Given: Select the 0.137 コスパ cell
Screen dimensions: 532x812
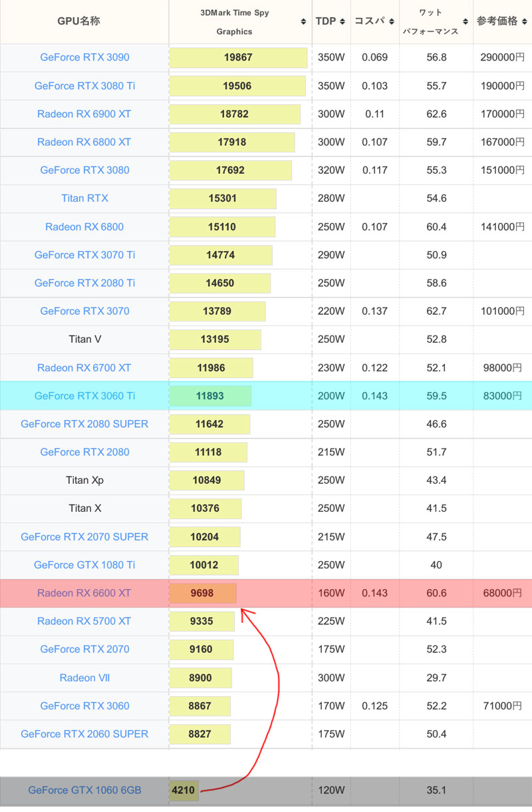Looking at the screenshot, I should tap(374, 311).
